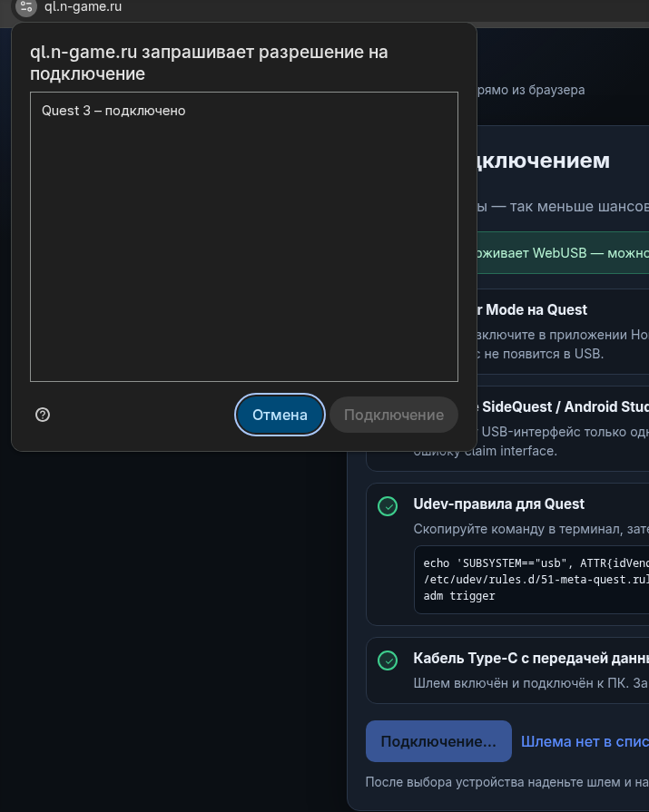Open the help question-mark icon in dialog
This screenshot has height=812, width=649.
43,415
